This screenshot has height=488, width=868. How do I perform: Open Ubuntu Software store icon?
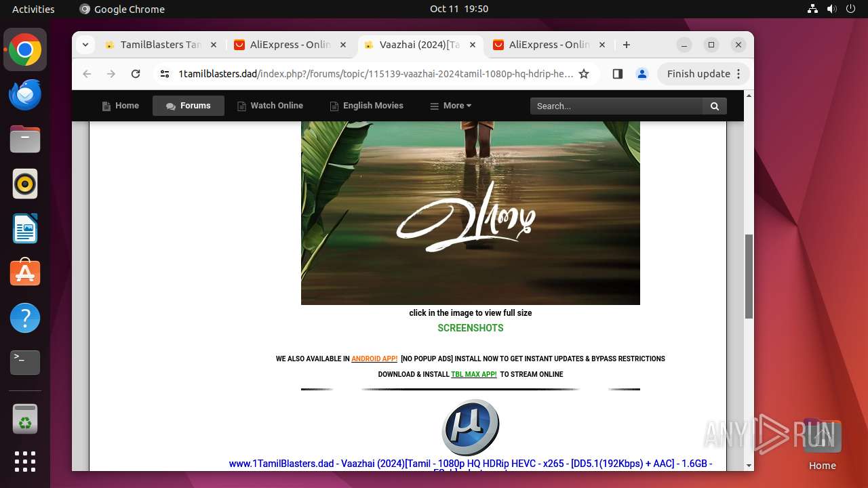pos(25,273)
